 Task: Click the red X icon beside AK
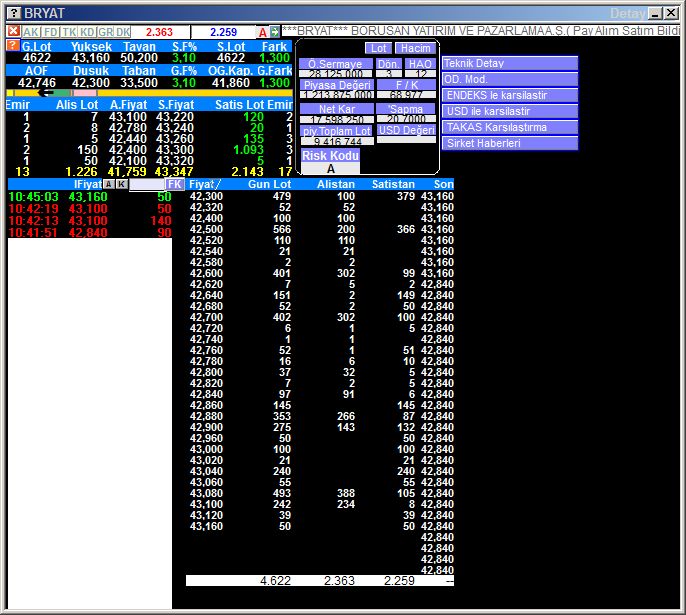pos(14,31)
